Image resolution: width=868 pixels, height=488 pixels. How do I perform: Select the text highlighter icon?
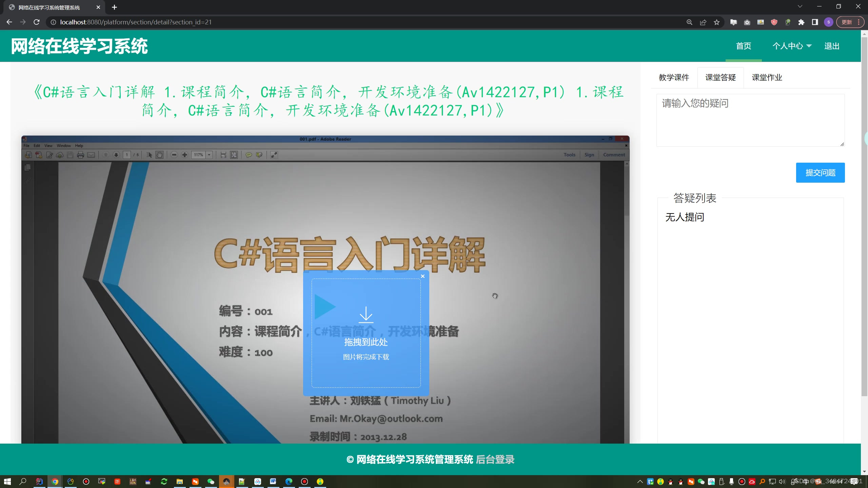click(259, 155)
